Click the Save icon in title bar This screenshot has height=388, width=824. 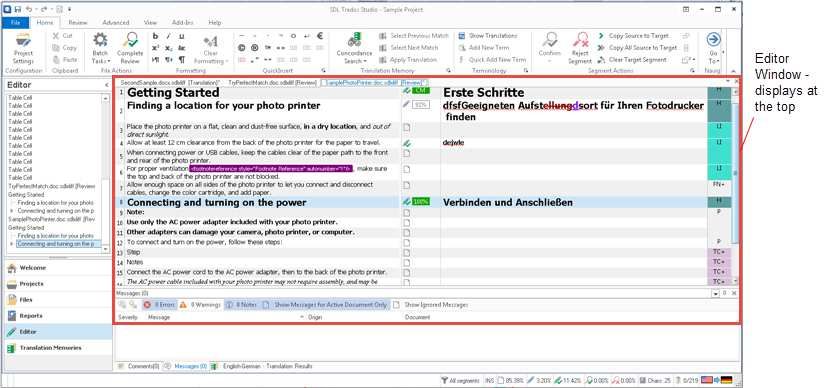[18, 9]
